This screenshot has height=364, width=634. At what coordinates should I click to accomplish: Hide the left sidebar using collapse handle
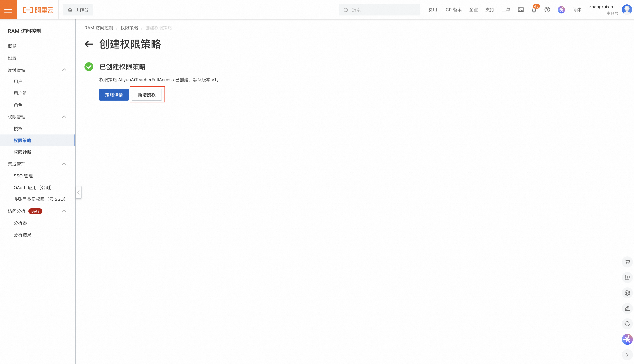[78, 192]
